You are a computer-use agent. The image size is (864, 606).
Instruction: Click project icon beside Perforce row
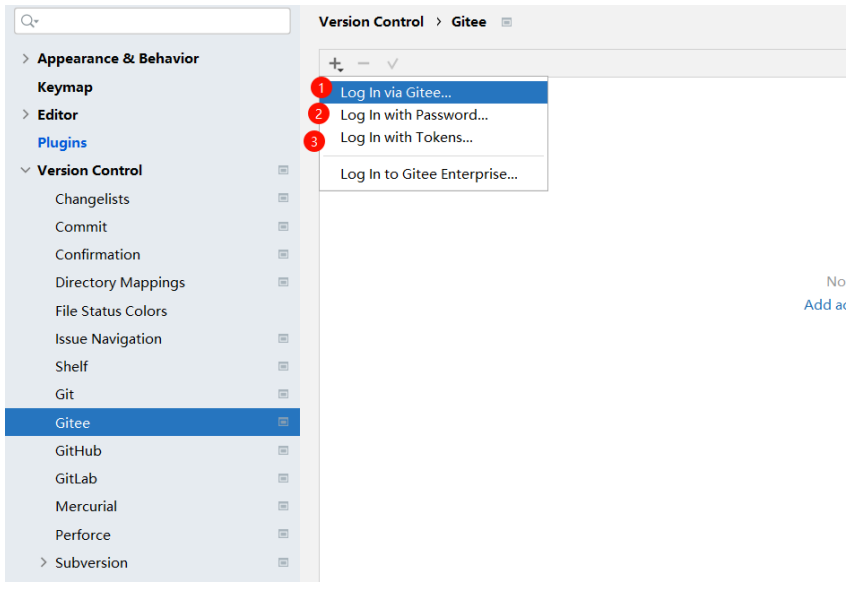(283, 534)
